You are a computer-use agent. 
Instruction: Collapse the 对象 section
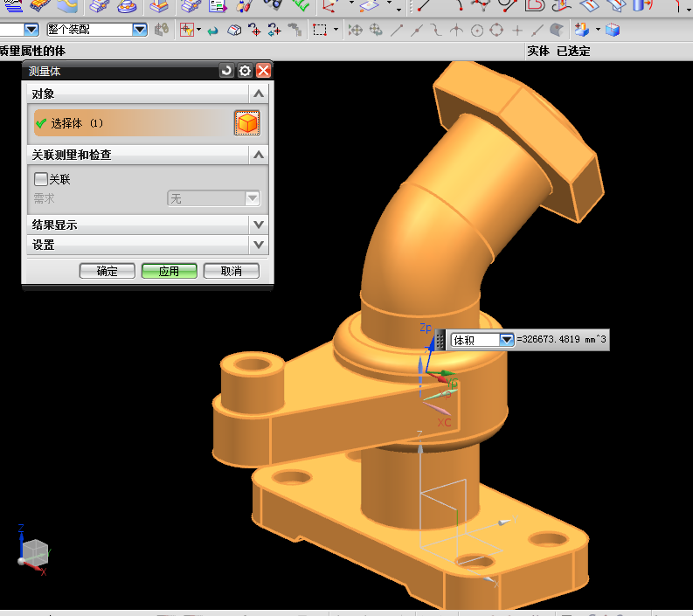pyautogui.click(x=258, y=93)
